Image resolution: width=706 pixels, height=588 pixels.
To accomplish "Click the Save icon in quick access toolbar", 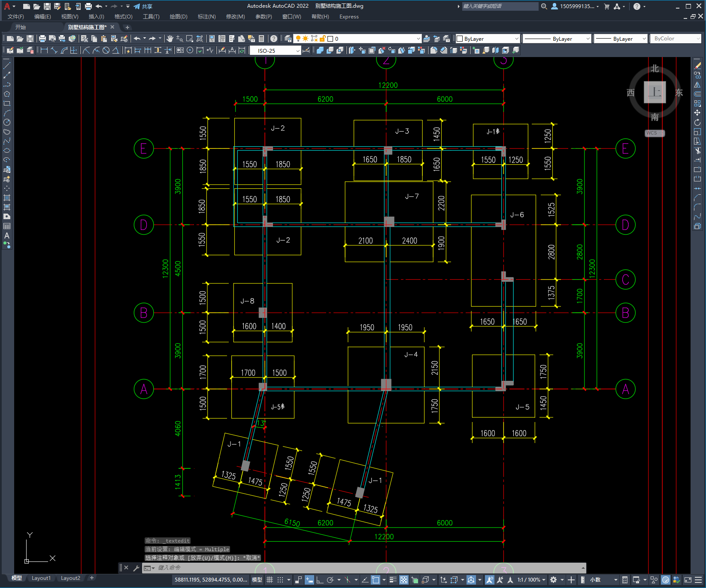I will 47,6.
